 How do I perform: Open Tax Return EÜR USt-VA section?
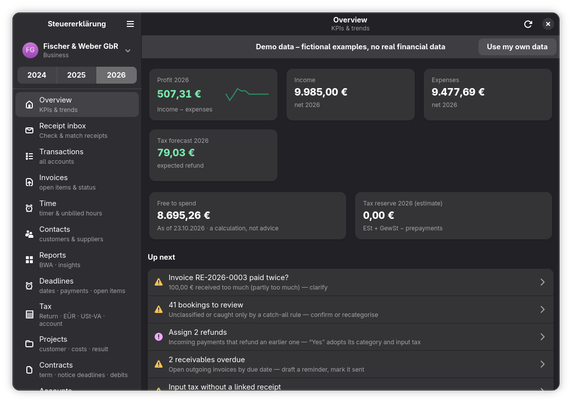(x=77, y=315)
